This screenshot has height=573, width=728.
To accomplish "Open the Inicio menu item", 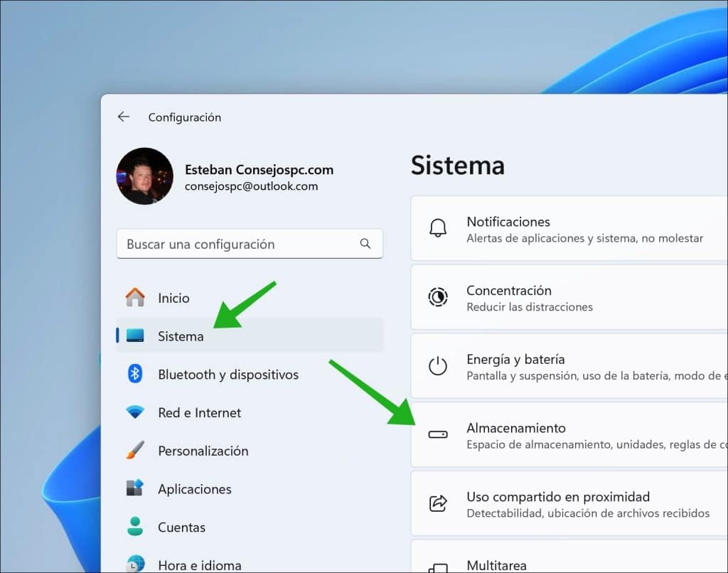I will [250, 298].
